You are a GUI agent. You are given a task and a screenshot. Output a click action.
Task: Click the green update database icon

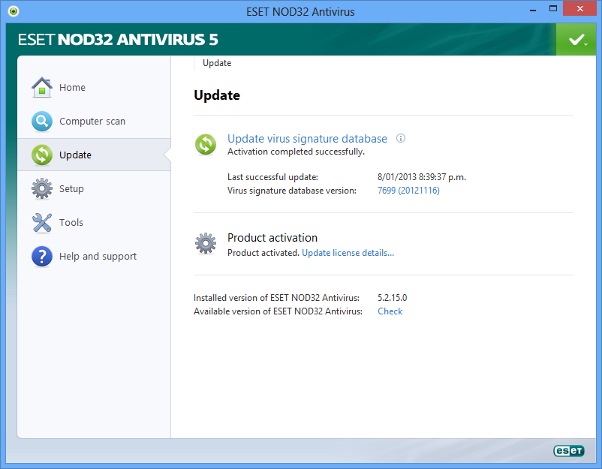point(205,145)
